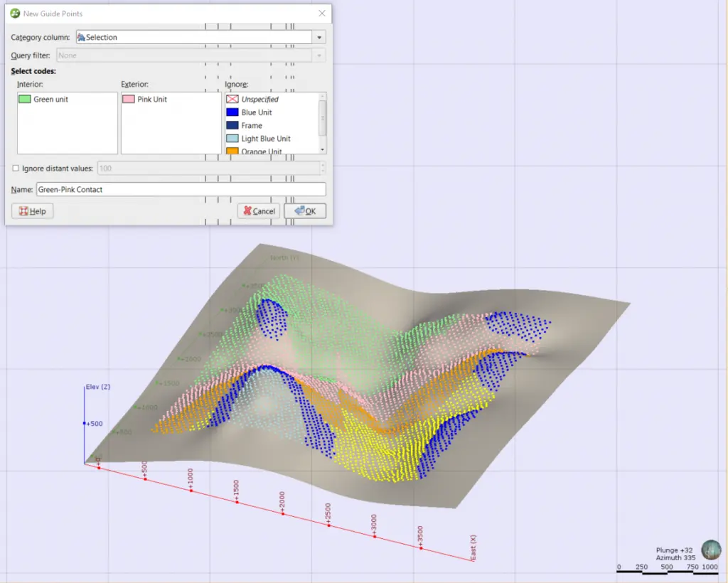Open the Query filter dropdown
Viewport: 728px width, 583px height.
coord(320,54)
